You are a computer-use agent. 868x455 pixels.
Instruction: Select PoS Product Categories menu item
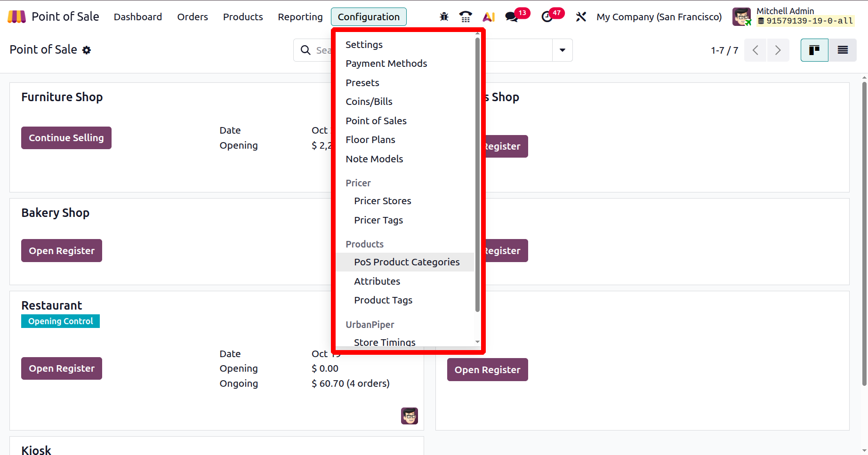[407, 262]
